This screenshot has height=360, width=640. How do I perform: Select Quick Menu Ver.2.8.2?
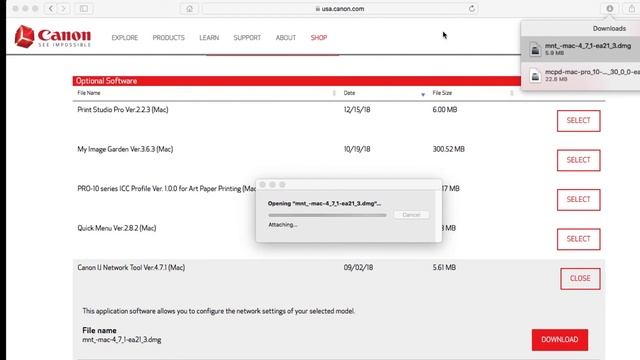(x=578, y=239)
